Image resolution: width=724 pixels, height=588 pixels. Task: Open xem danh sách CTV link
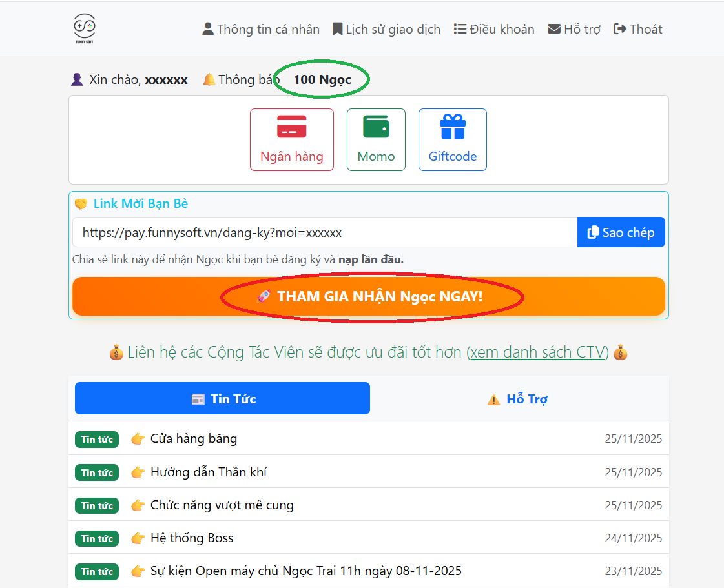pos(537,352)
